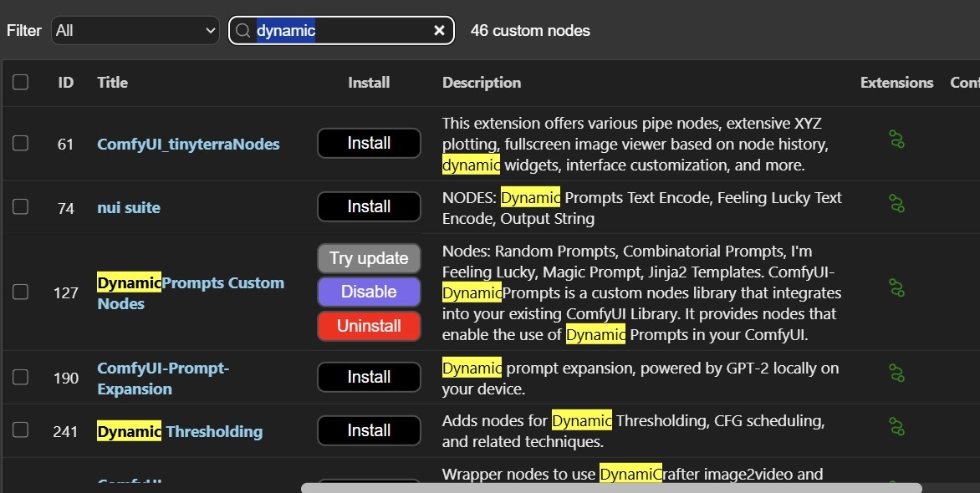Click description starting 'Dynamic prompt expansion, powered'
The height and width of the screenshot is (493, 980).
641,379
